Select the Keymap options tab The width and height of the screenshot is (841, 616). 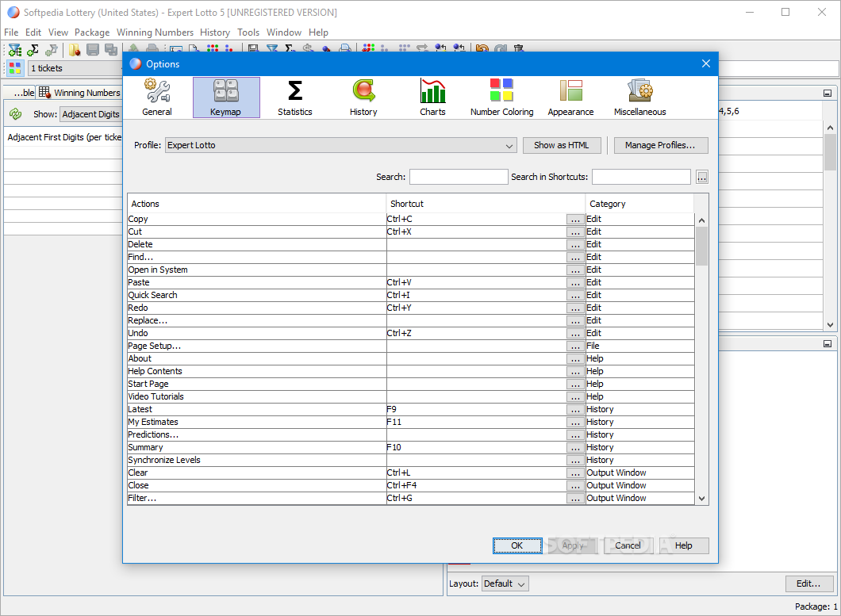coord(226,98)
